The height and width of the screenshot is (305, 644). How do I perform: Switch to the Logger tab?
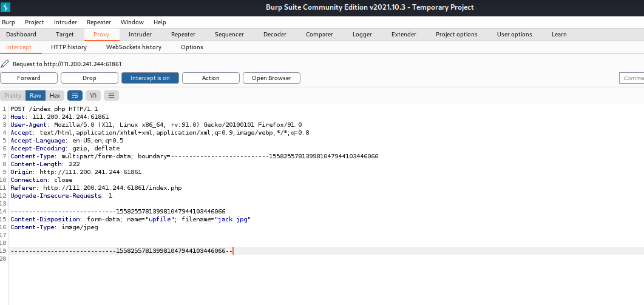pyautogui.click(x=362, y=35)
